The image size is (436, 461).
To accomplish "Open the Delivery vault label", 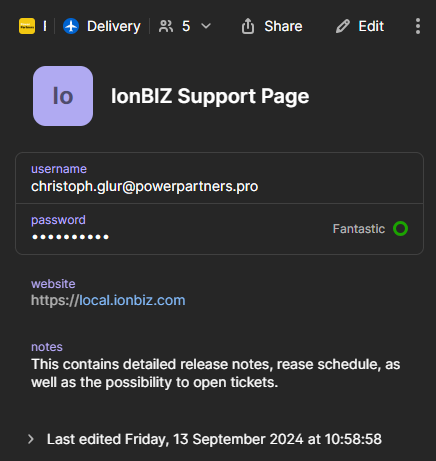I will coord(114,26).
